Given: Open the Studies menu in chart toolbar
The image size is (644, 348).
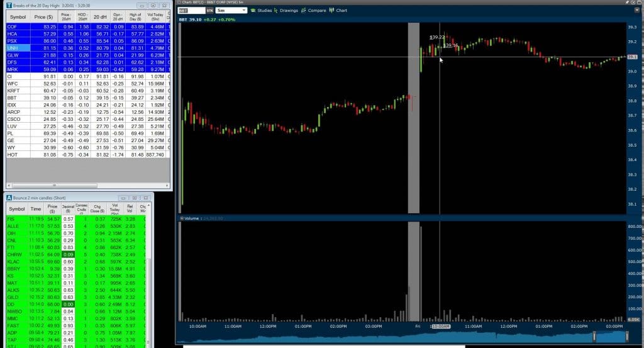Looking at the screenshot, I should click(261, 10).
